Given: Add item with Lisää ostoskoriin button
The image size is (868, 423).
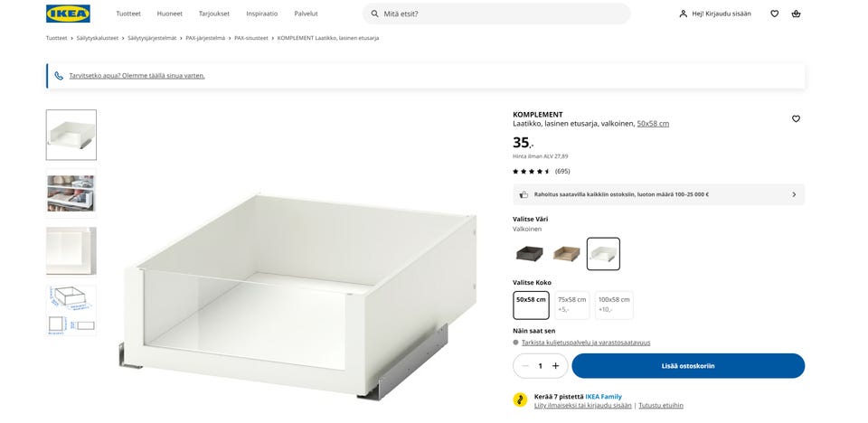Looking at the screenshot, I should (688, 366).
